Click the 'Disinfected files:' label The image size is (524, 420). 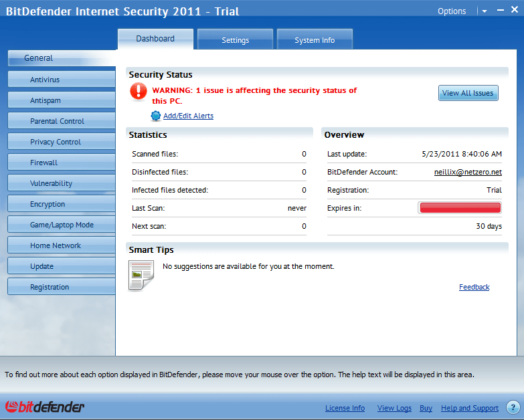160,172
